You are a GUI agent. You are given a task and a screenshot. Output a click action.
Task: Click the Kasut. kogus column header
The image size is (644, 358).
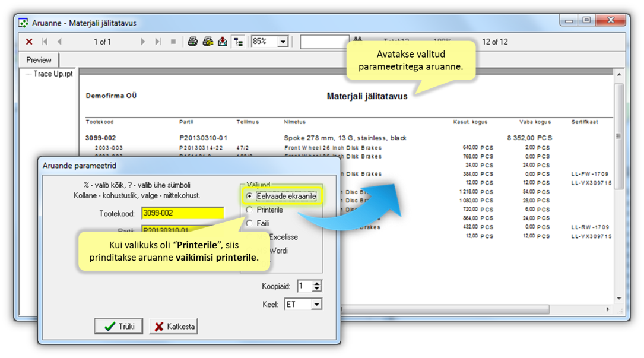(470, 122)
